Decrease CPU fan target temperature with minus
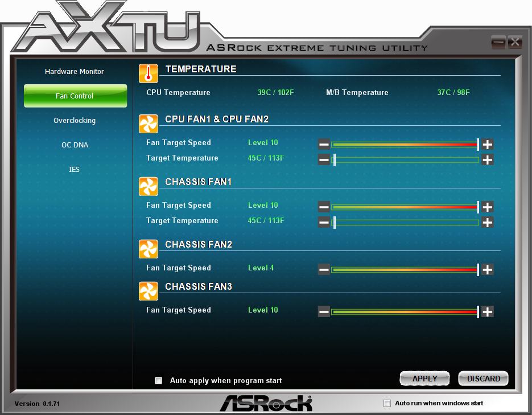Screen dimensions: 532x415 (324, 159)
